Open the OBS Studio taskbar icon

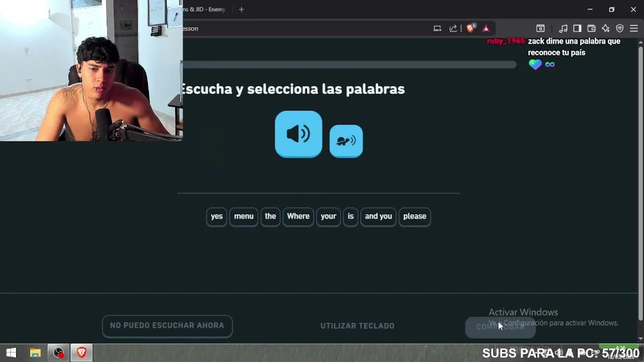(59, 353)
